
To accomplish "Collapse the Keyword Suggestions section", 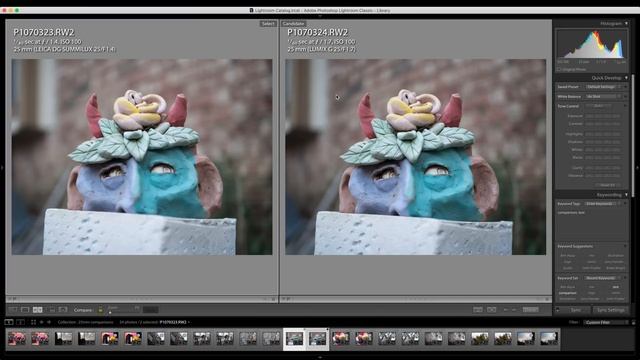I will click(x=626, y=246).
